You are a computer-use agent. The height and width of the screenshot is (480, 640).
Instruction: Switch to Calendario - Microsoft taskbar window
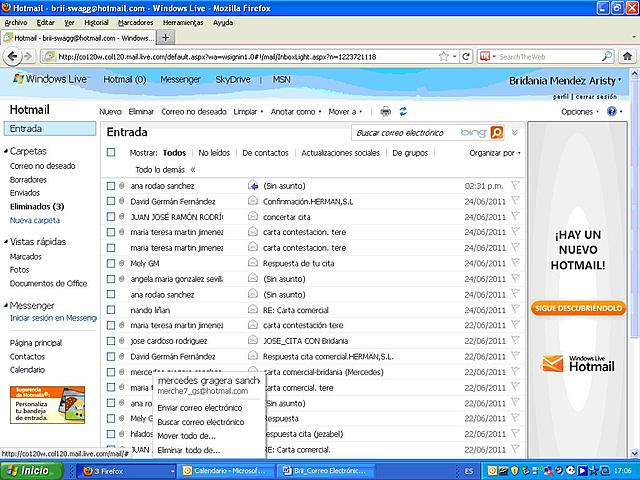pyautogui.click(x=227, y=471)
